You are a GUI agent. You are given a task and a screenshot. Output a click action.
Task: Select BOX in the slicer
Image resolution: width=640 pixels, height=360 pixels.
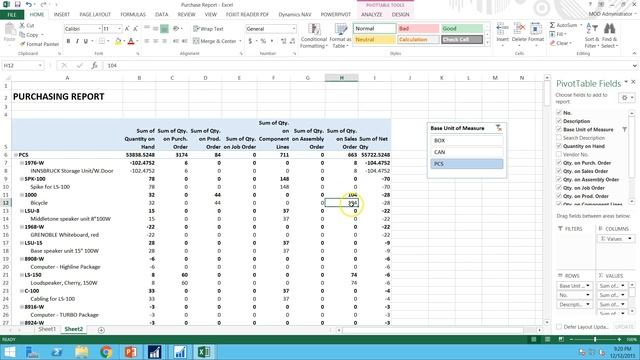(467, 140)
